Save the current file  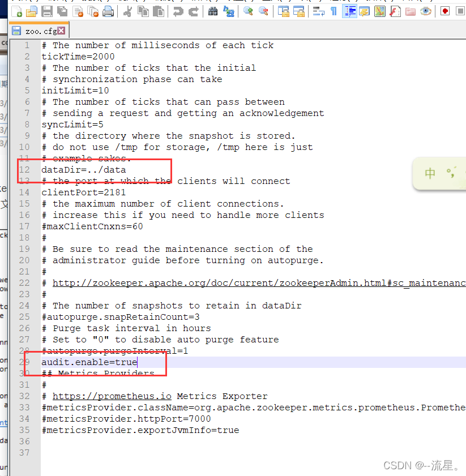47,11
